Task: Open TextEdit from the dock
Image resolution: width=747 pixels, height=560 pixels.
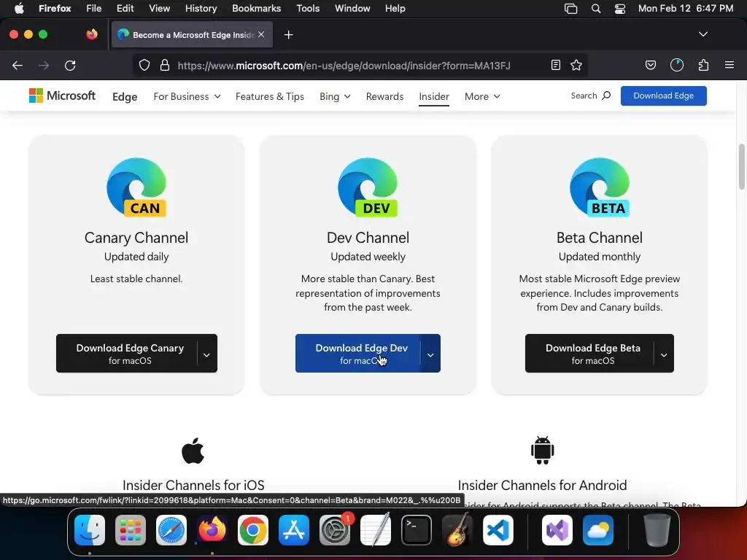Action: (x=376, y=530)
